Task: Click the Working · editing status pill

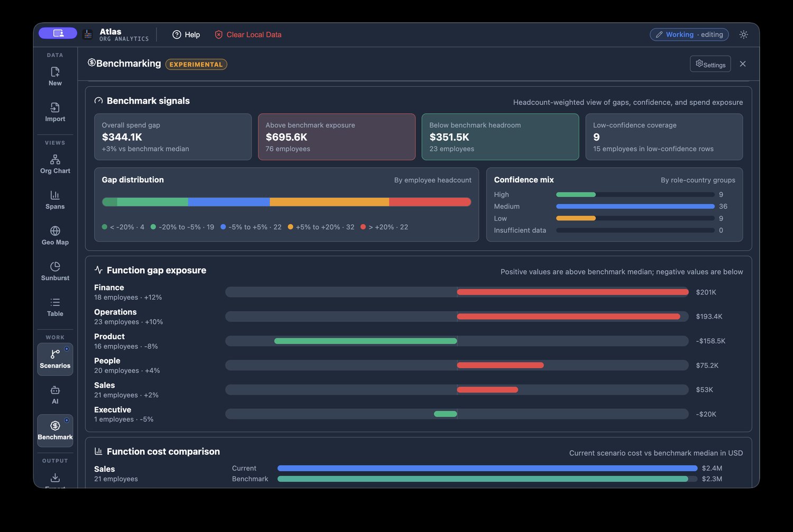Action: [x=689, y=34]
